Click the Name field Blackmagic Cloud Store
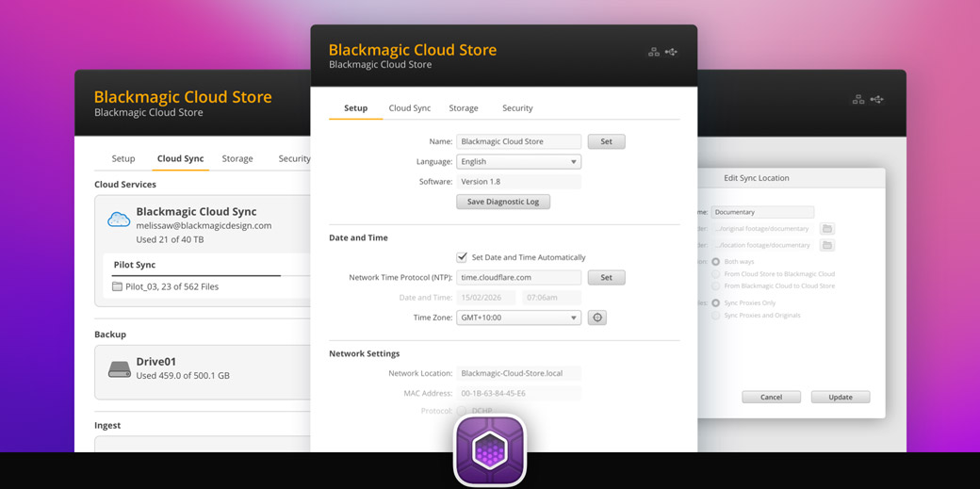 tap(519, 142)
